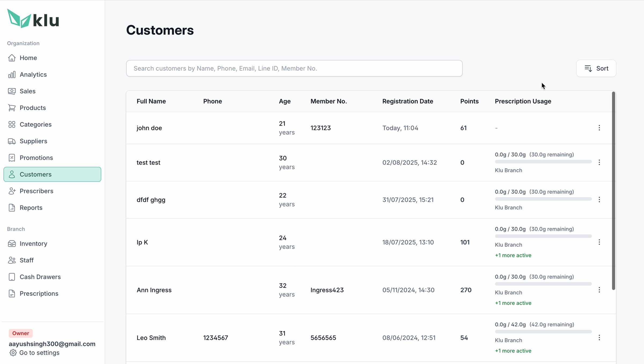644x364 pixels.
Task: Open the three-dot menu for test test
Action: pos(599,162)
